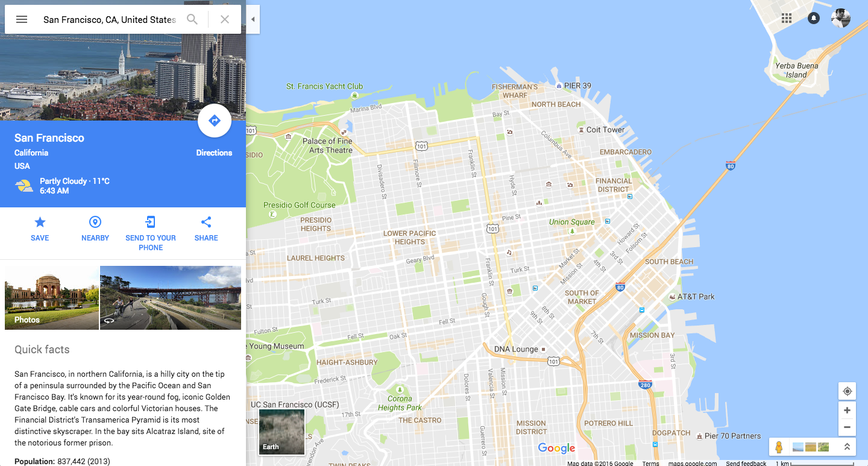Open the Google apps grid
This screenshot has width=868, height=466.
(787, 18)
